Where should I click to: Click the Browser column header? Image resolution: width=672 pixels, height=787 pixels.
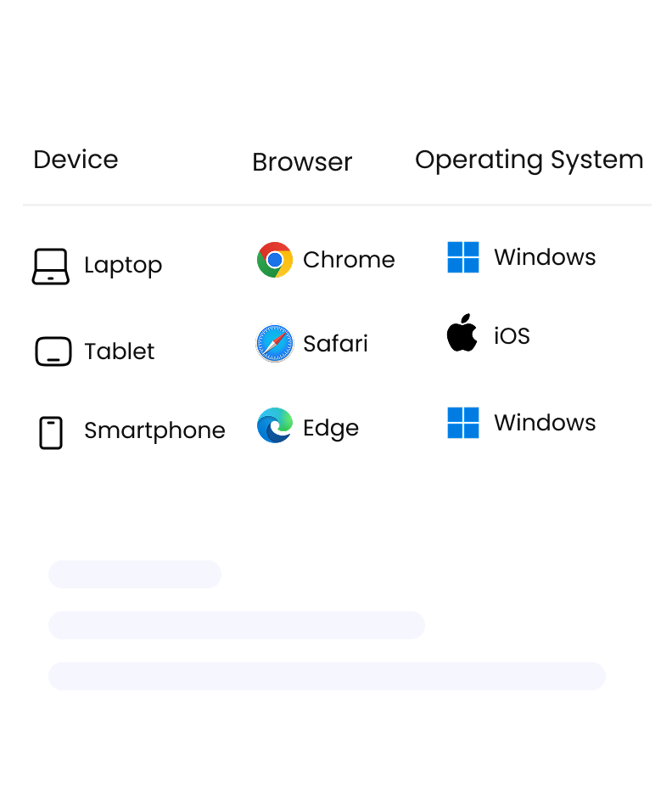coord(302,162)
